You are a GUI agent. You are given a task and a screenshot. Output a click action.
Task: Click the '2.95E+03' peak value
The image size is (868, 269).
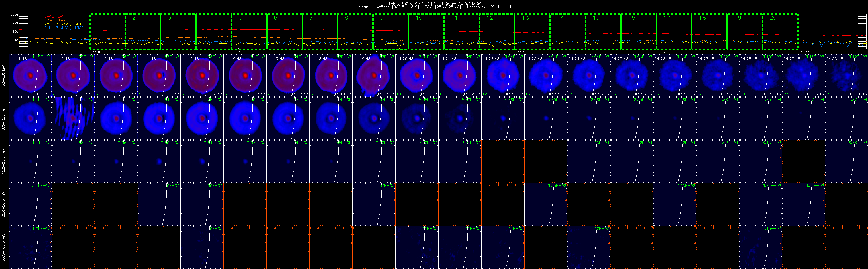85,57
